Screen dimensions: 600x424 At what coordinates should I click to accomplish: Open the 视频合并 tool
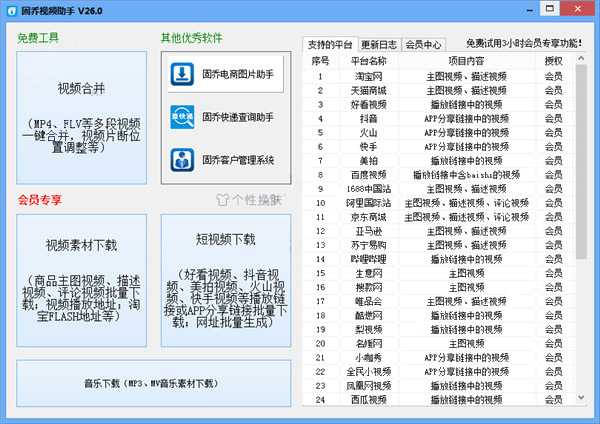[x=82, y=117]
